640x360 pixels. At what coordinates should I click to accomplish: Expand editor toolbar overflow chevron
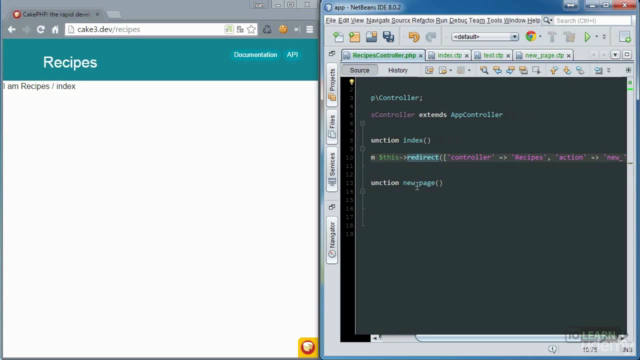(609, 70)
